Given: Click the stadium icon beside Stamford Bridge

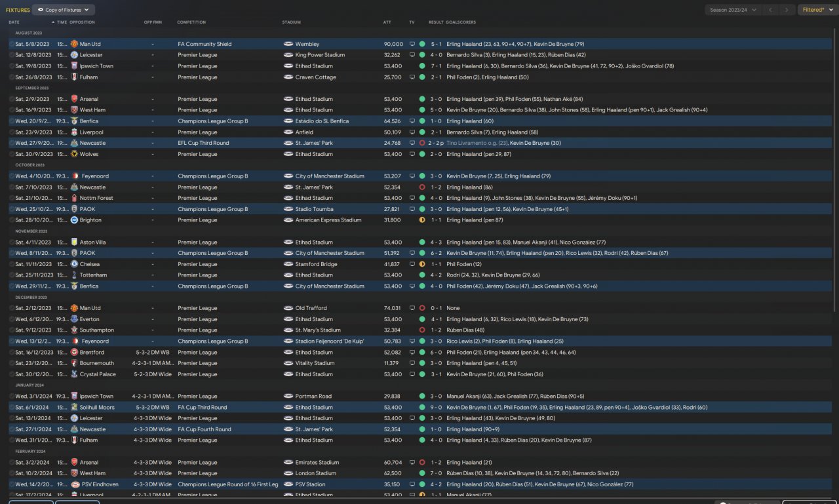Looking at the screenshot, I should 288,264.
